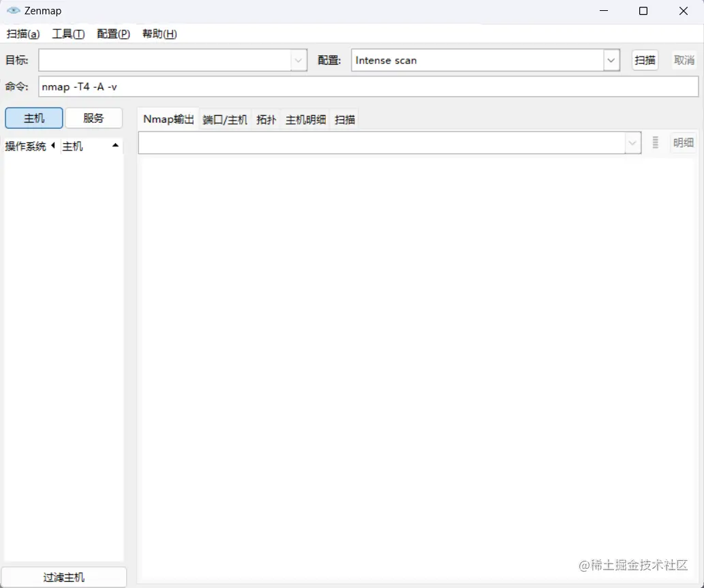The height and width of the screenshot is (588, 704).
Task: Open the 工具(T) menu
Action: [67, 33]
